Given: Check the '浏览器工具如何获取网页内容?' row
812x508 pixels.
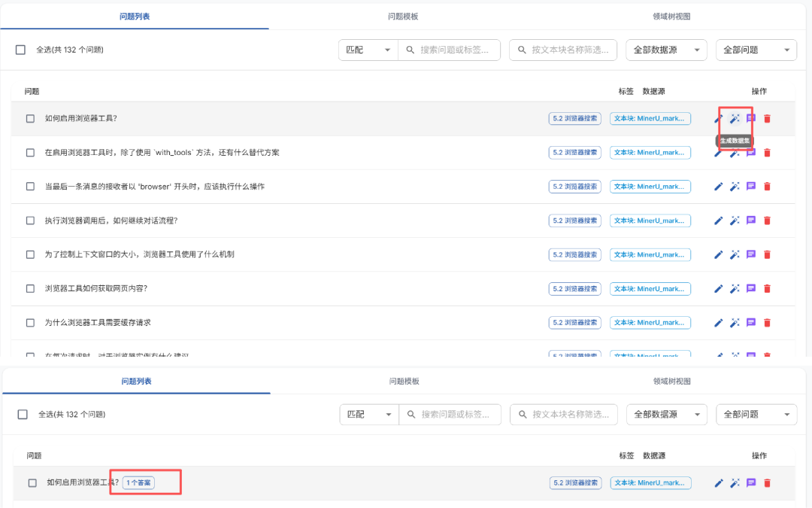Looking at the screenshot, I should tap(31, 289).
